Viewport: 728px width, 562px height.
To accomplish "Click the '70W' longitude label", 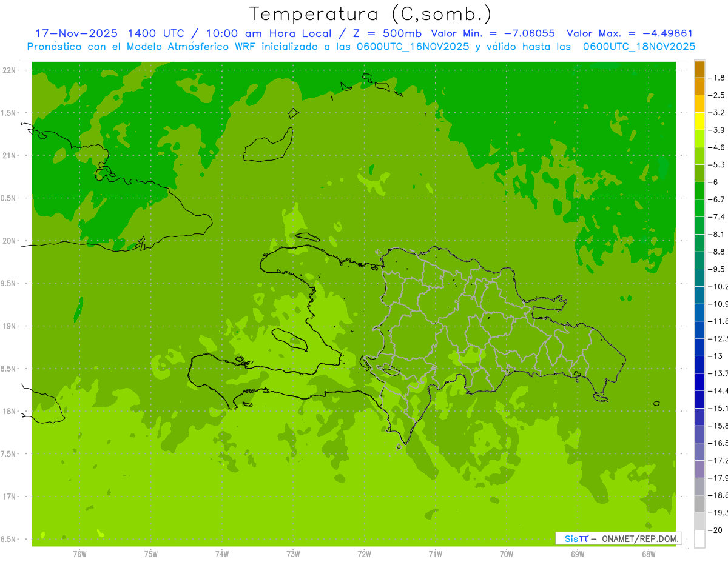I will pyautogui.click(x=507, y=554).
